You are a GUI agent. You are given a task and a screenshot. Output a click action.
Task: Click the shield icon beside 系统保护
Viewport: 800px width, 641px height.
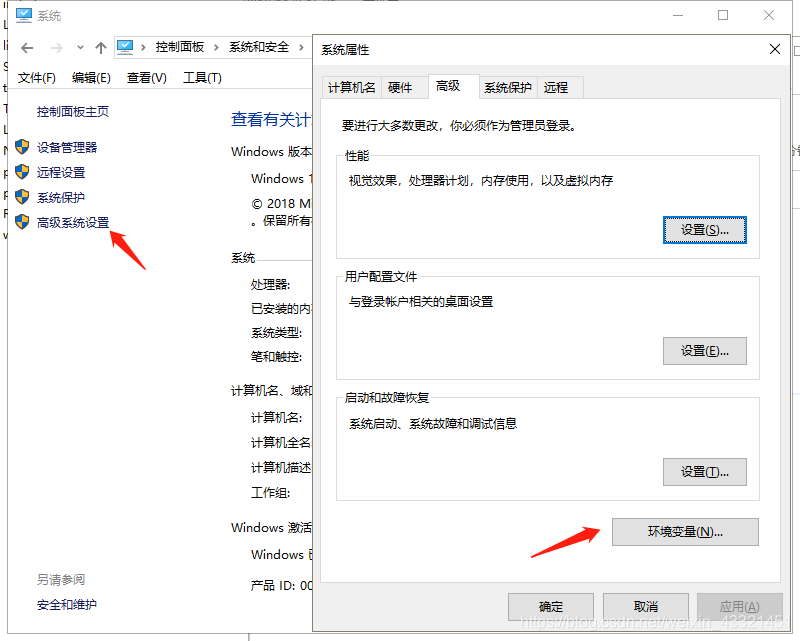(x=22, y=197)
